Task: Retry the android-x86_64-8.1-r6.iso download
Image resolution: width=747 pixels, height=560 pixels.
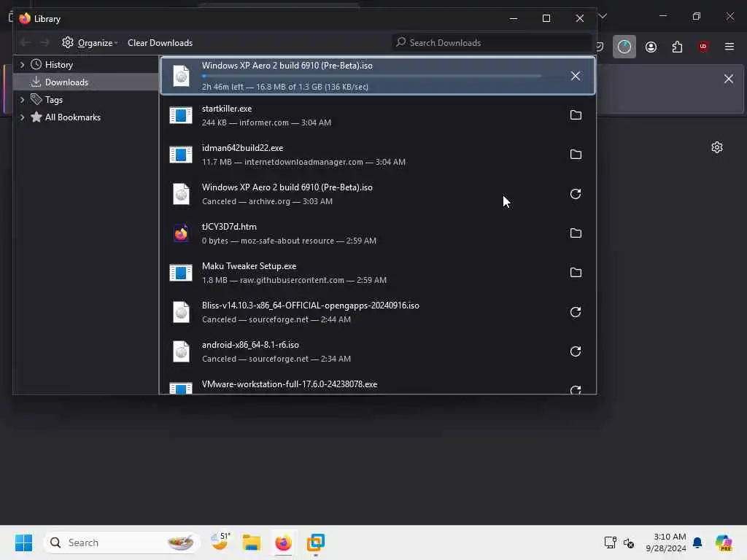Action: (x=576, y=351)
